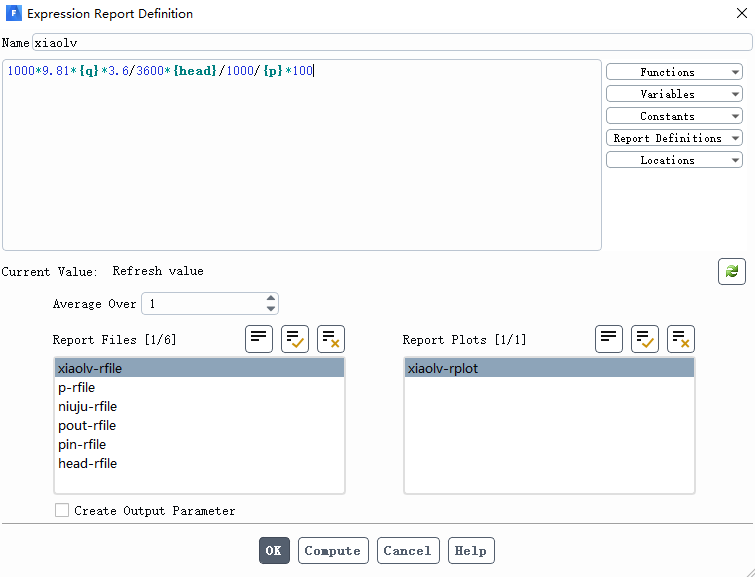Image resolution: width=755 pixels, height=577 pixels.
Task: Click the Fluent app icon in title bar
Action: click(x=13, y=13)
